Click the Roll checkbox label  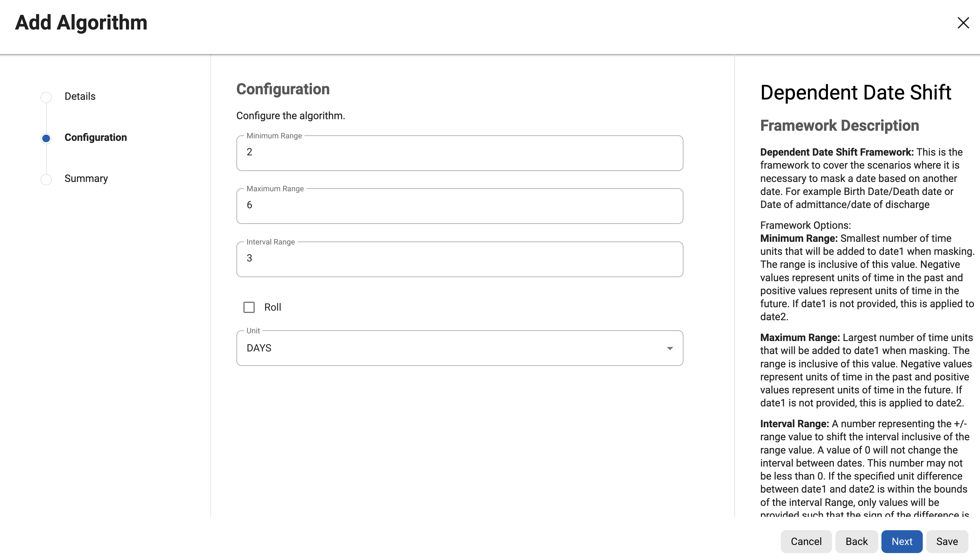[x=273, y=307]
